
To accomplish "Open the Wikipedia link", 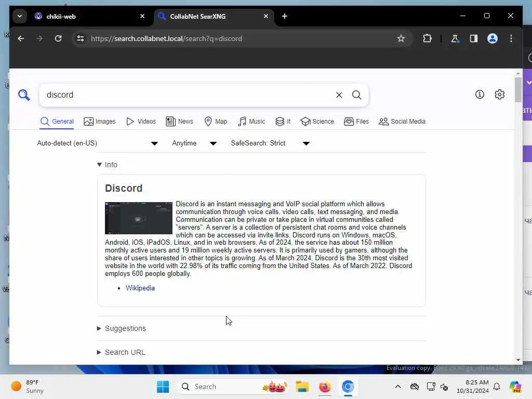I will (x=140, y=288).
